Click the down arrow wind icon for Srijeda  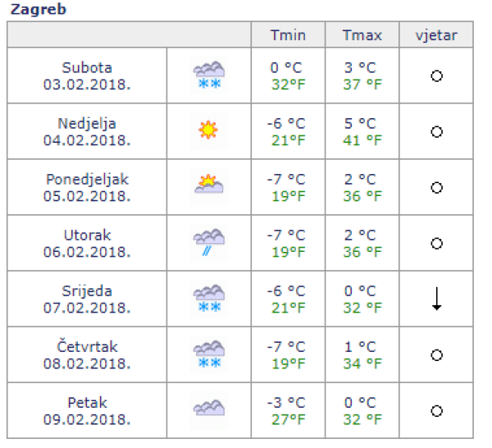pyautogui.click(x=437, y=299)
